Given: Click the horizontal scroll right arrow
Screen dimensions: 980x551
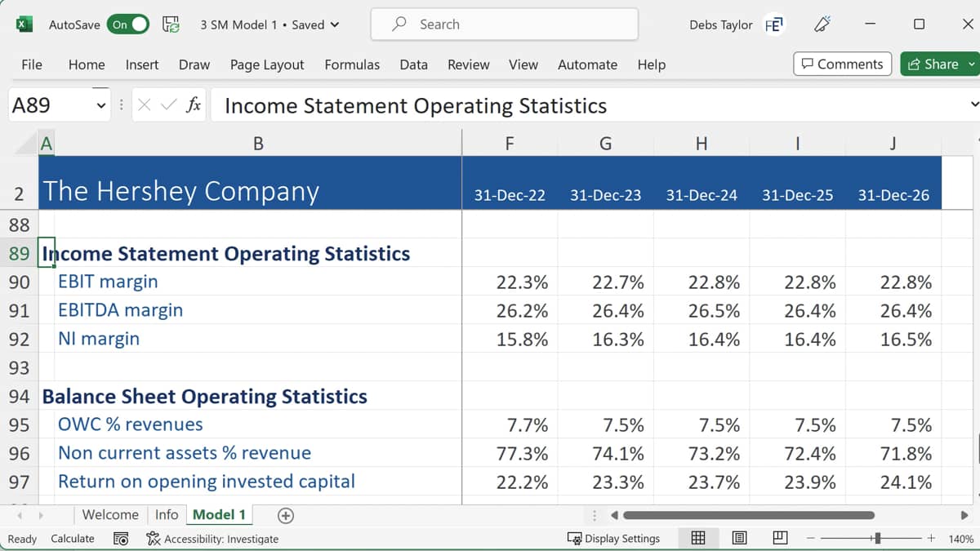Looking at the screenshot, I should coord(964,515).
